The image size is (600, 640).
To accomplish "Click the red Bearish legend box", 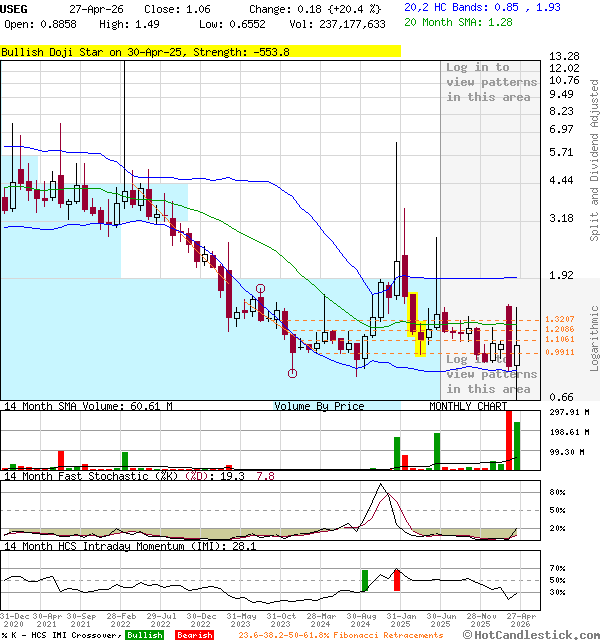I will click(x=194, y=635).
